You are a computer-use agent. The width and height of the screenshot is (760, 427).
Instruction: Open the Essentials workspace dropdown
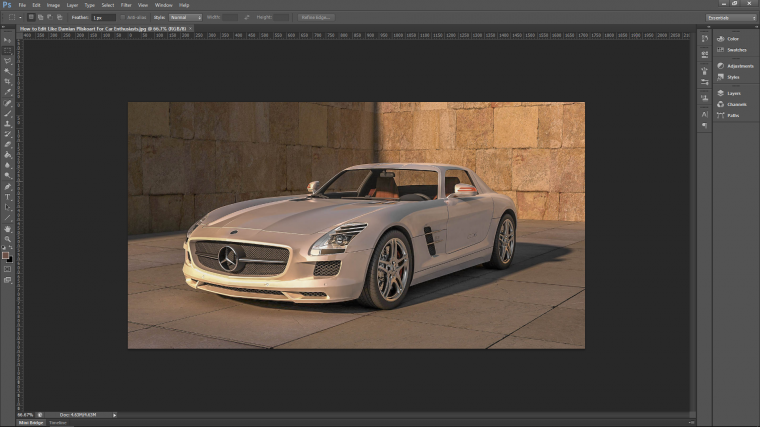click(731, 18)
